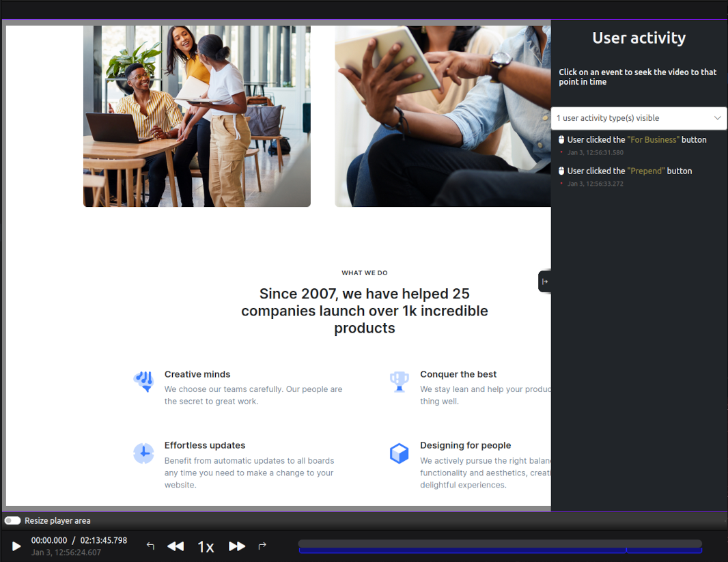Open the user activity types dropdown

pyautogui.click(x=632, y=118)
